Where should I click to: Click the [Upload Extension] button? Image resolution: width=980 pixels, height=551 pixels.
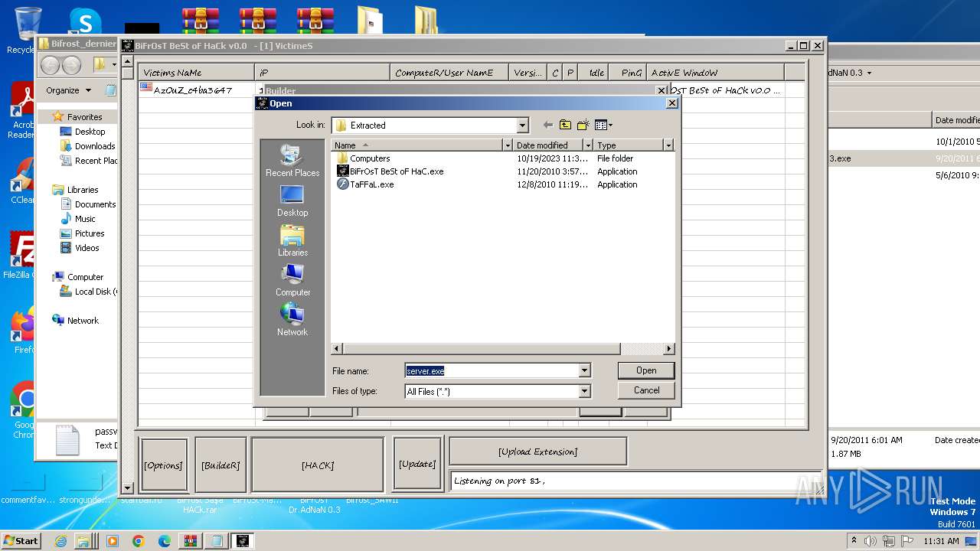tap(537, 452)
